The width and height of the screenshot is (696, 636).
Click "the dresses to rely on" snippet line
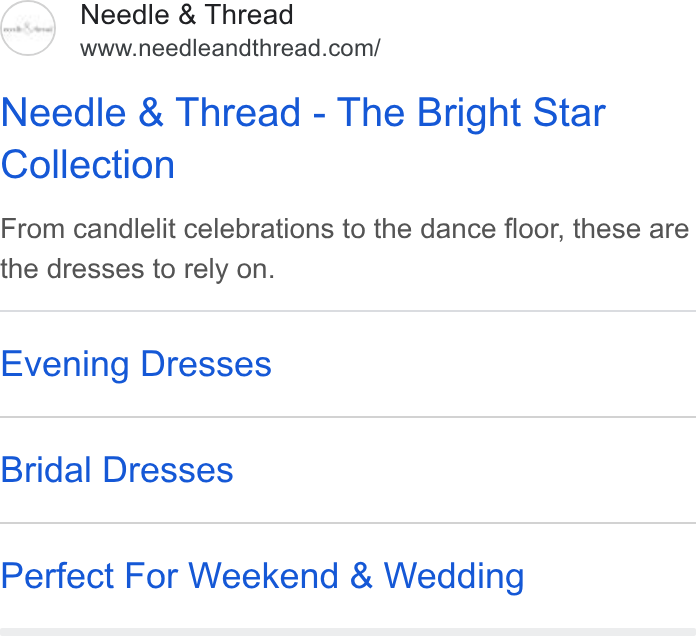[138, 269]
